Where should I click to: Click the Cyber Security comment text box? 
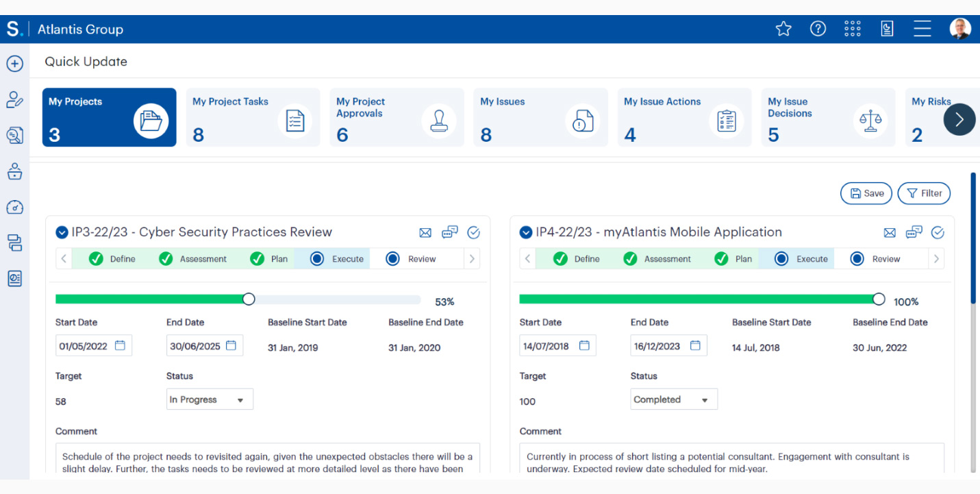click(268, 458)
